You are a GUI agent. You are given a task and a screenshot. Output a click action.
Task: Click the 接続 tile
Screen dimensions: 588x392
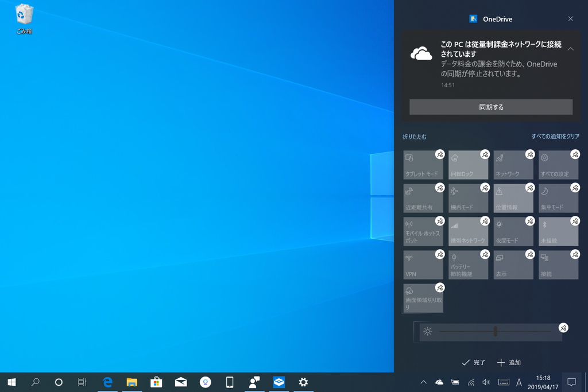(x=558, y=265)
